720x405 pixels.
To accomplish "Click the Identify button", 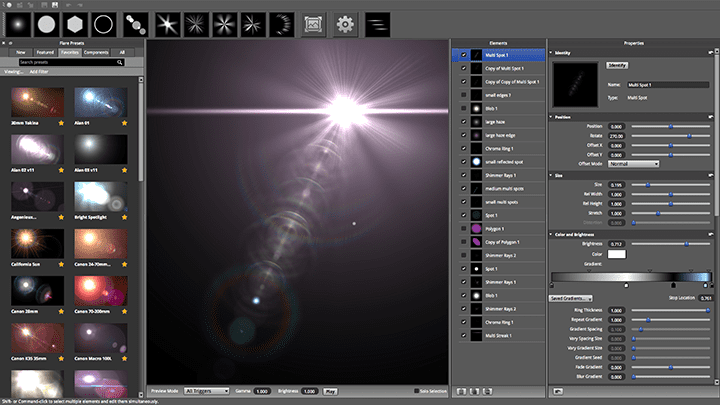I will pyautogui.click(x=617, y=65).
